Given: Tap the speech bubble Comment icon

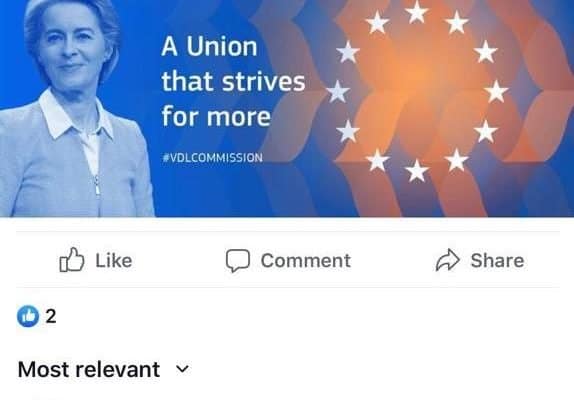Looking at the screenshot, I should 238,261.
